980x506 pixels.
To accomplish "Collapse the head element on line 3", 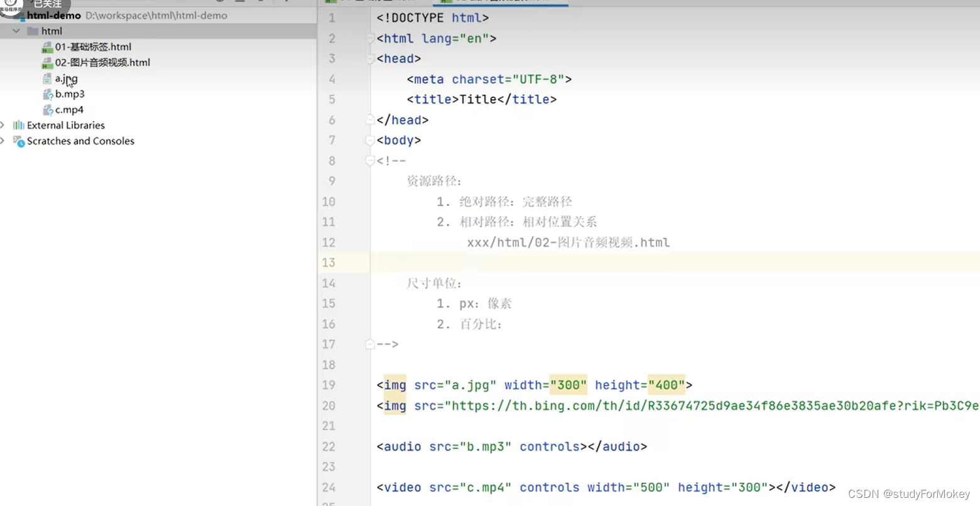I will point(370,58).
